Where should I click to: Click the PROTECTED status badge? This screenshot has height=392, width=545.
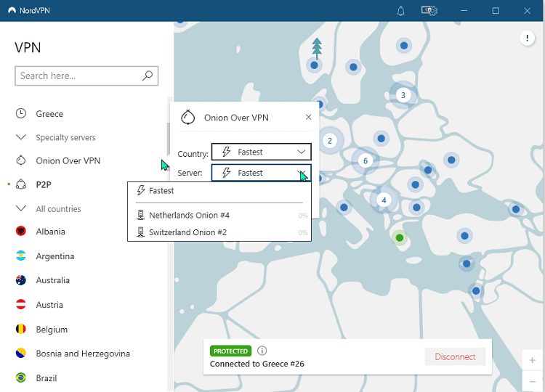(230, 351)
